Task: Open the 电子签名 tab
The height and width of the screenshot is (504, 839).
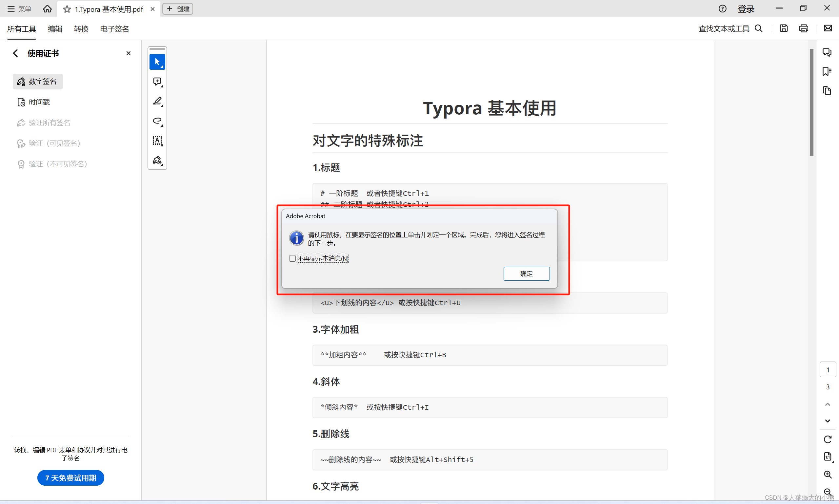Action: pos(114,29)
